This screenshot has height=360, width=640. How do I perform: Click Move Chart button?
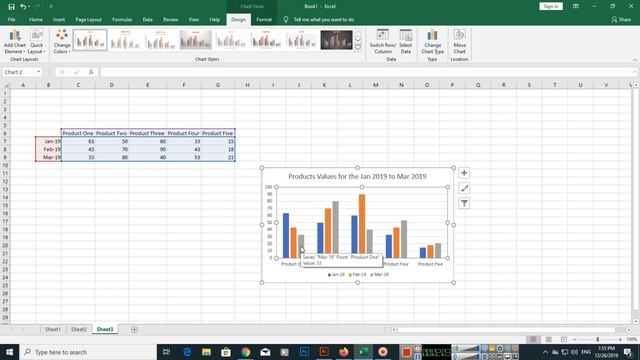[x=460, y=41]
